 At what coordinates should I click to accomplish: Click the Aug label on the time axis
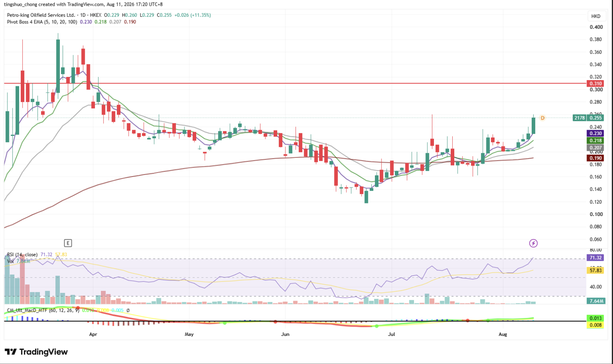pos(503,334)
